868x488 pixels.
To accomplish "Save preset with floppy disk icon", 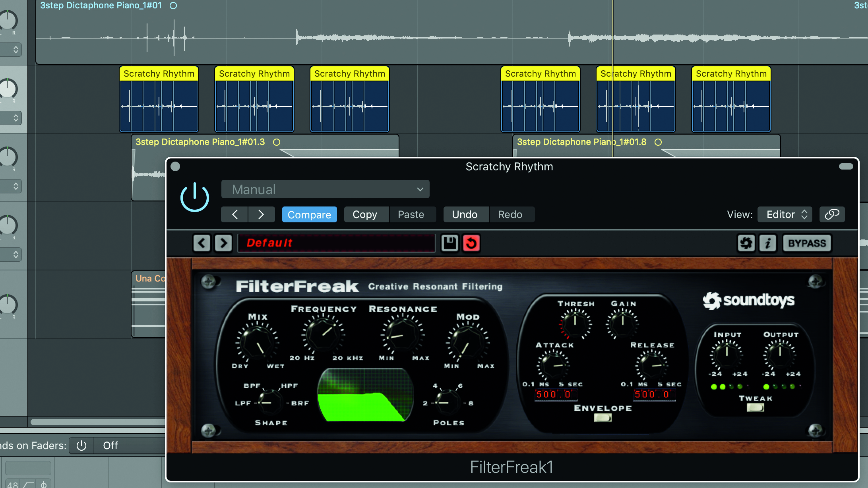I will pos(450,243).
